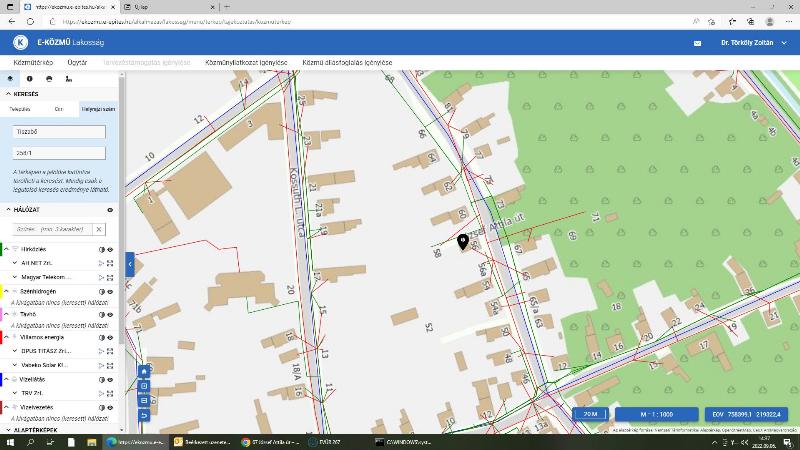Click the frame icon on OPUS TITÁSZ Zrt. row
Image resolution: width=800 pixels, height=450 pixels.
[110, 352]
